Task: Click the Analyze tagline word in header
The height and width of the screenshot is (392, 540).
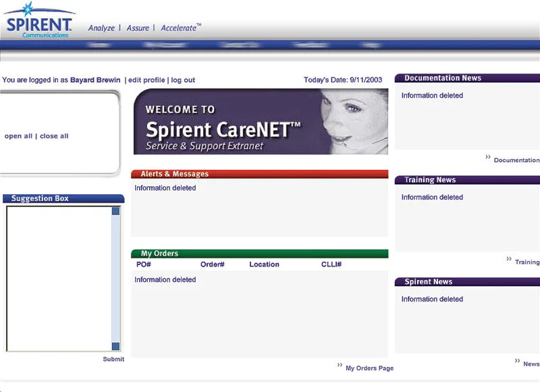Action: coord(101,28)
